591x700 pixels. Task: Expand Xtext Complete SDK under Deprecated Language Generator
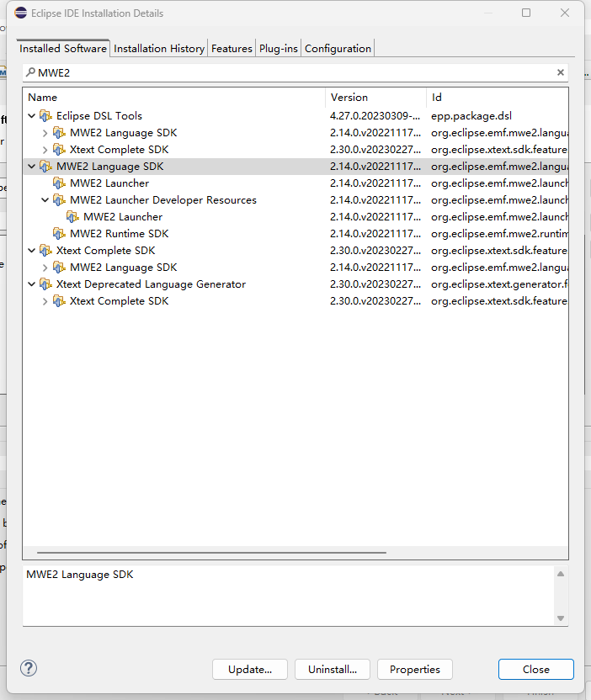pyautogui.click(x=45, y=301)
